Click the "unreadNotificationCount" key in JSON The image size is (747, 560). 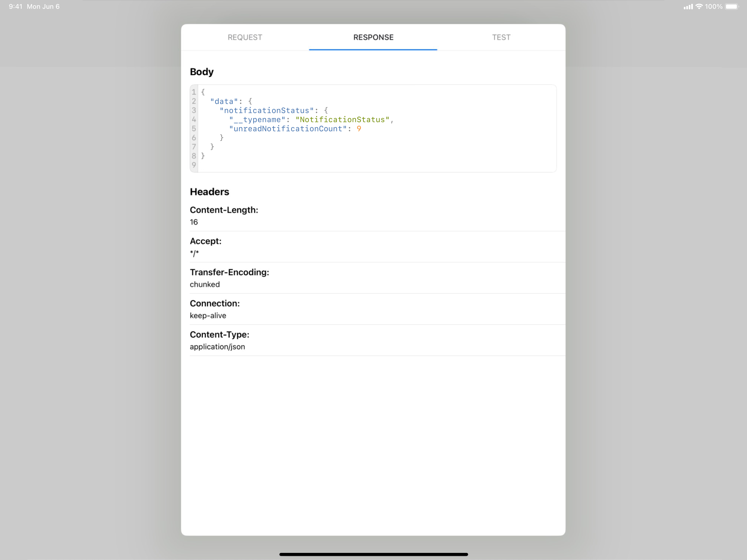(288, 129)
